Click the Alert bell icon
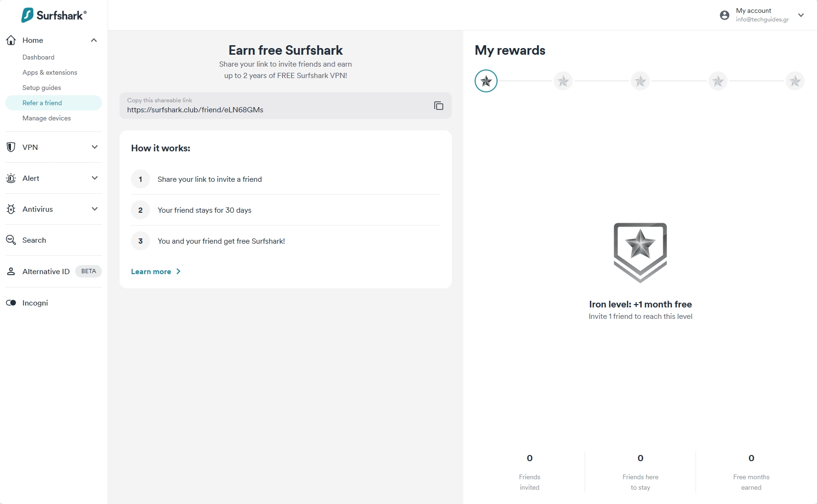817x504 pixels. (11, 178)
